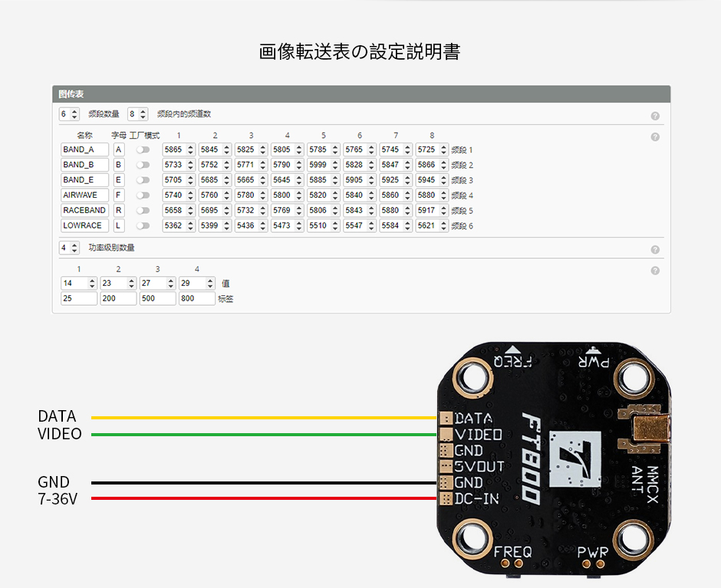Click the AIRWAVE name field
Image resolution: width=721 pixels, height=588 pixels.
pyautogui.click(x=84, y=195)
